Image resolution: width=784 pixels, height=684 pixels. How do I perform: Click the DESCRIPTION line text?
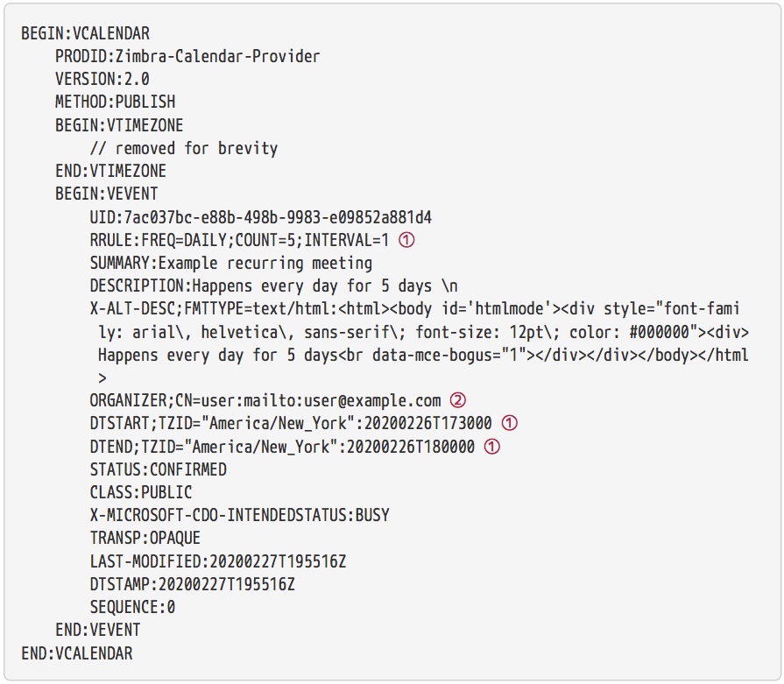tap(273, 286)
